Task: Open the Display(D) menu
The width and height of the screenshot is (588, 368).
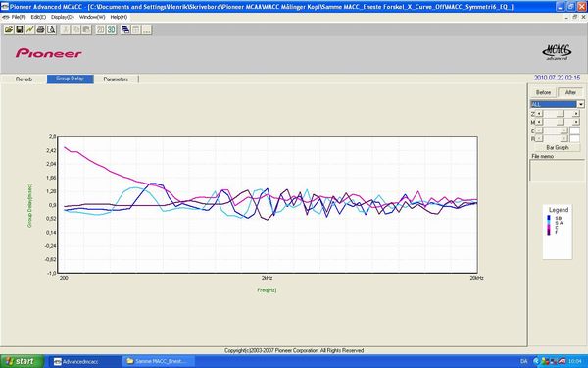Action: point(63,17)
